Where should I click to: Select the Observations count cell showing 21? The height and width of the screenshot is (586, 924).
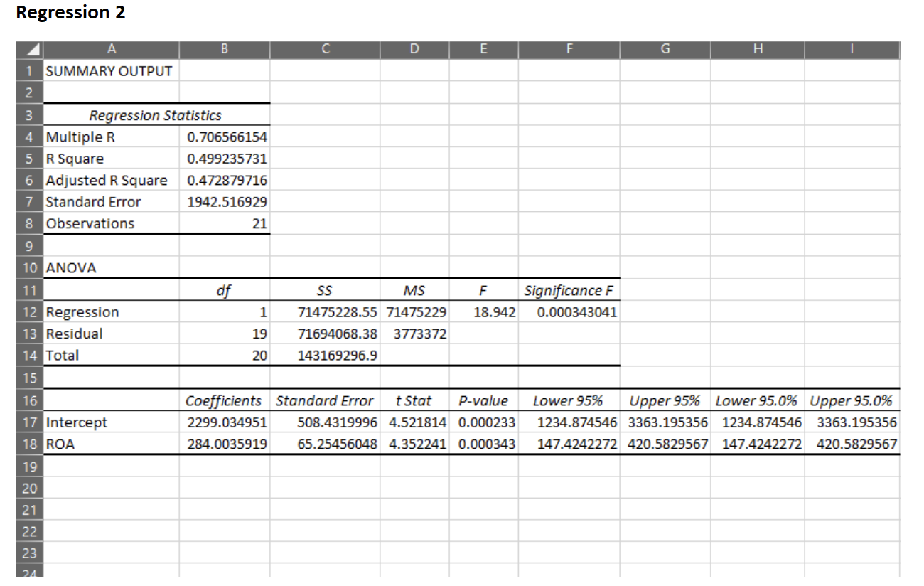(x=224, y=223)
